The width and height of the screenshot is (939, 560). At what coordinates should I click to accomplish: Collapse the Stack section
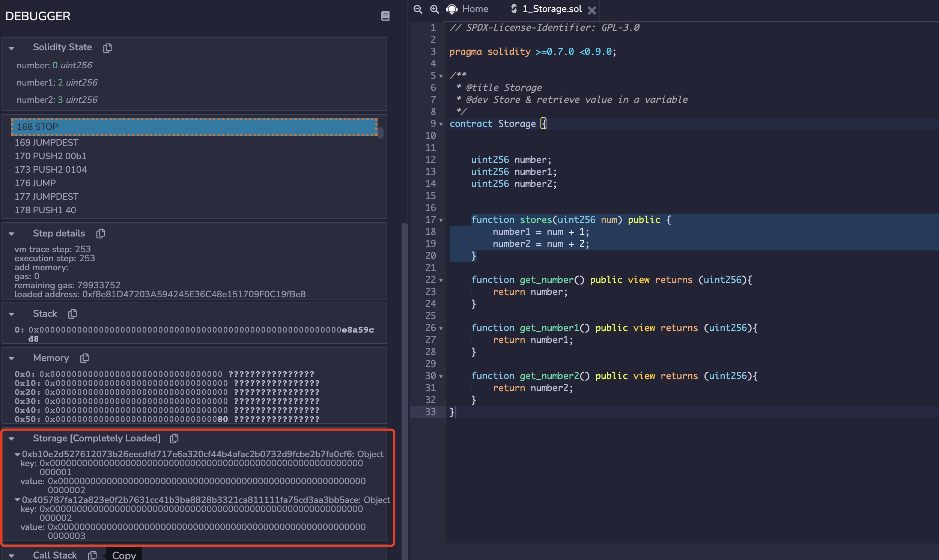tap(12, 314)
